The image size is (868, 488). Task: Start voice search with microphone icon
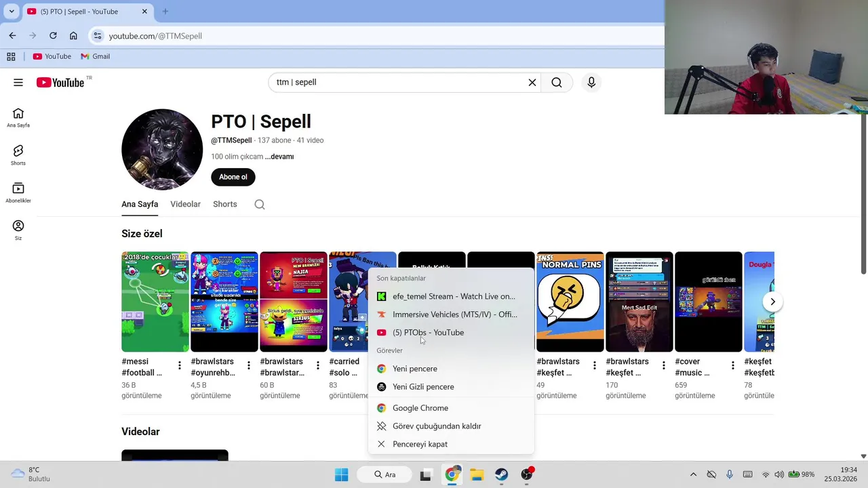click(591, 83)
